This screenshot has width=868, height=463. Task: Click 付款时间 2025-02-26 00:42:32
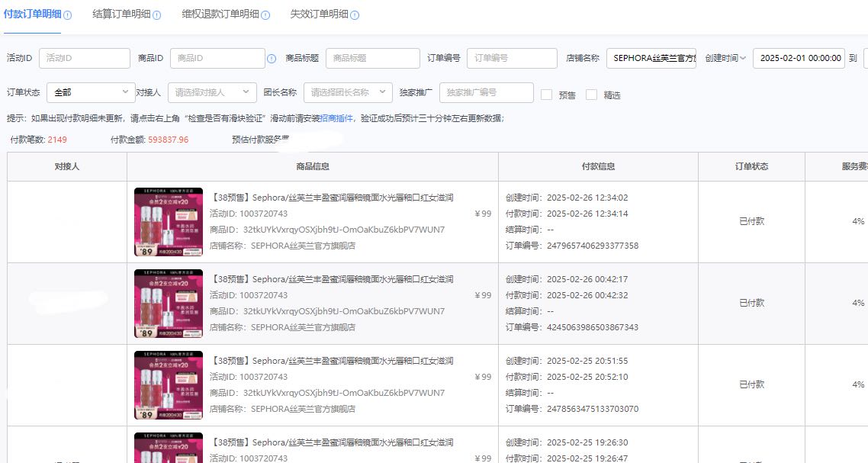[x=587, y=295]
